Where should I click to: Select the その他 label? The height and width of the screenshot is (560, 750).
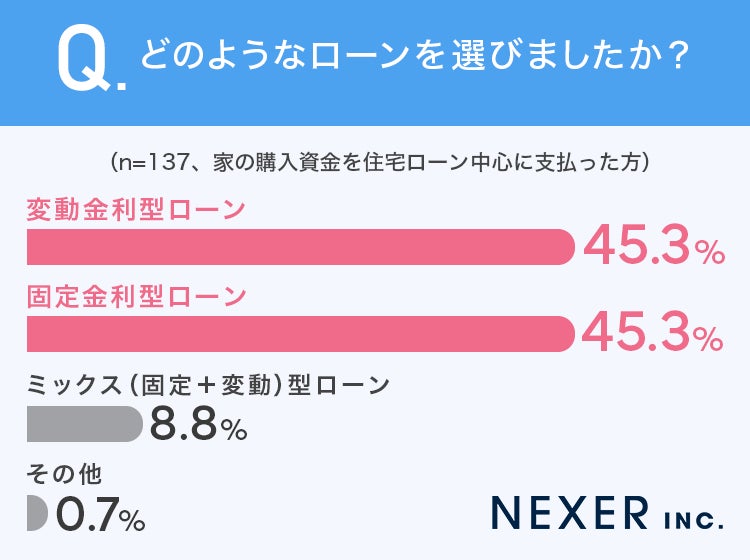[64, 474]
